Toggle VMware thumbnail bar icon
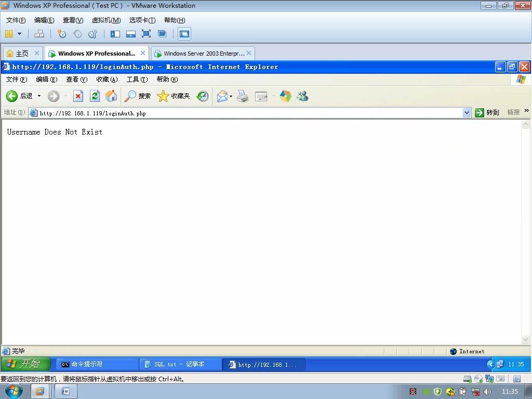This screenshot has height=399, width=532. (x=130, y=34)
